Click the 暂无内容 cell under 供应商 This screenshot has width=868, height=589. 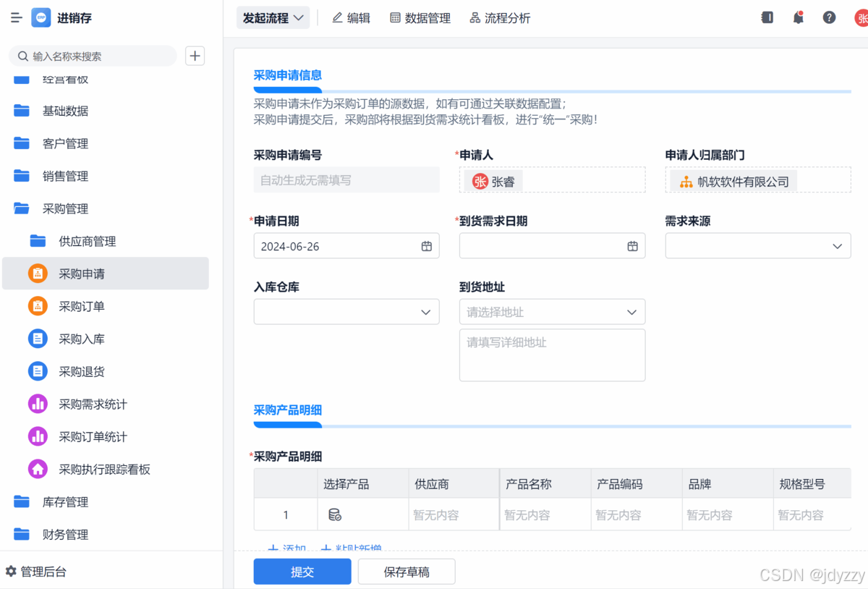click(454, 515)
